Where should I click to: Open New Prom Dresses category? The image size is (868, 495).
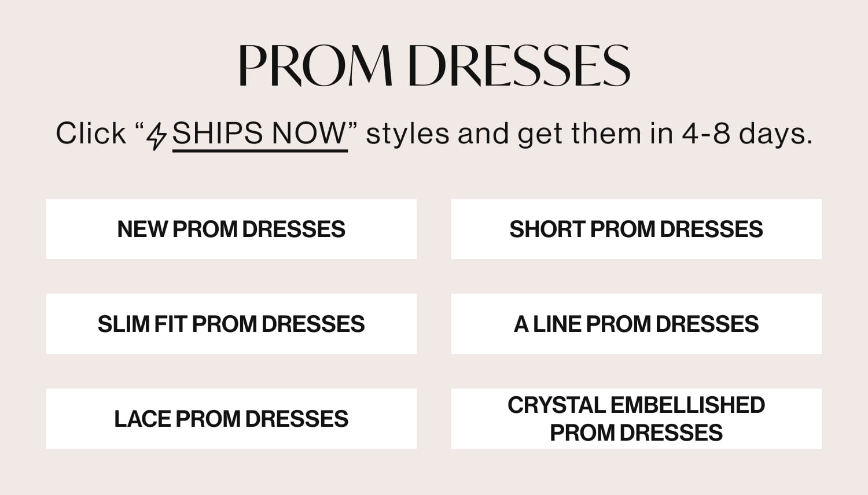tap(231, 229)
